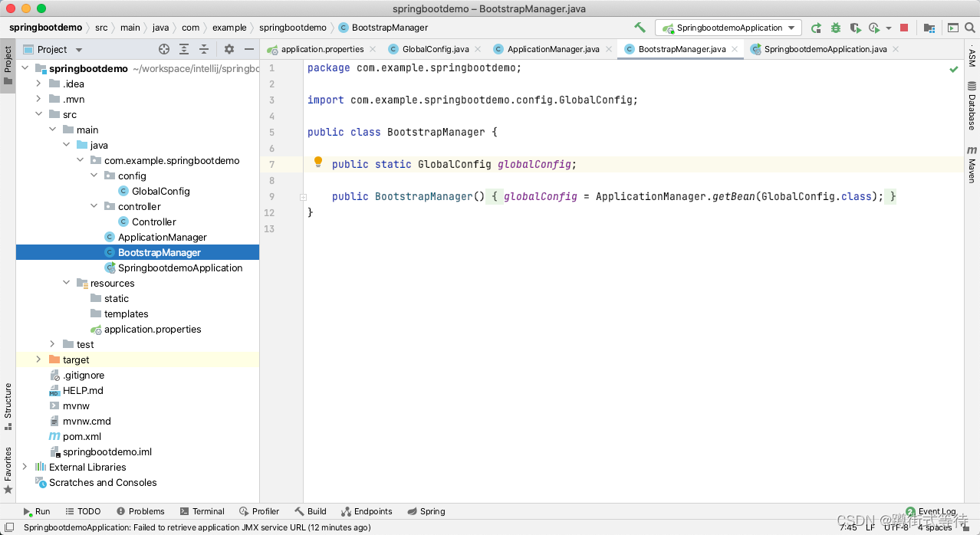Open the Project panel gear settings icon
This screenshot has width=980, height=535.
[x=229, y=49]
